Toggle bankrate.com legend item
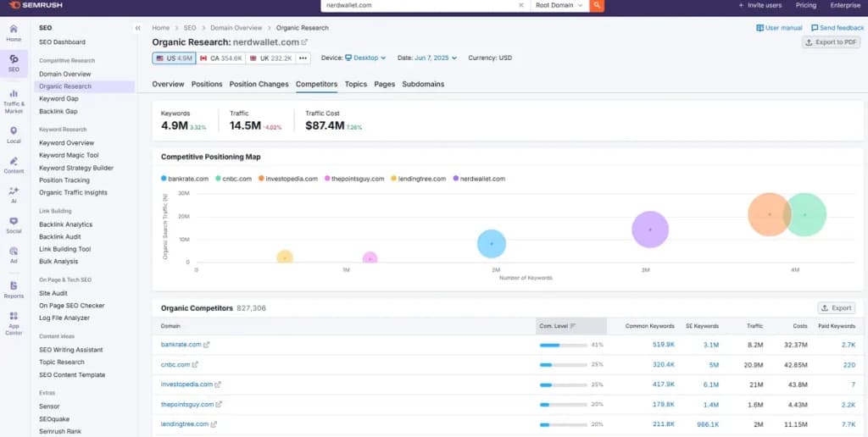Viewport: 868px width, 437px height. pos(185,179)
